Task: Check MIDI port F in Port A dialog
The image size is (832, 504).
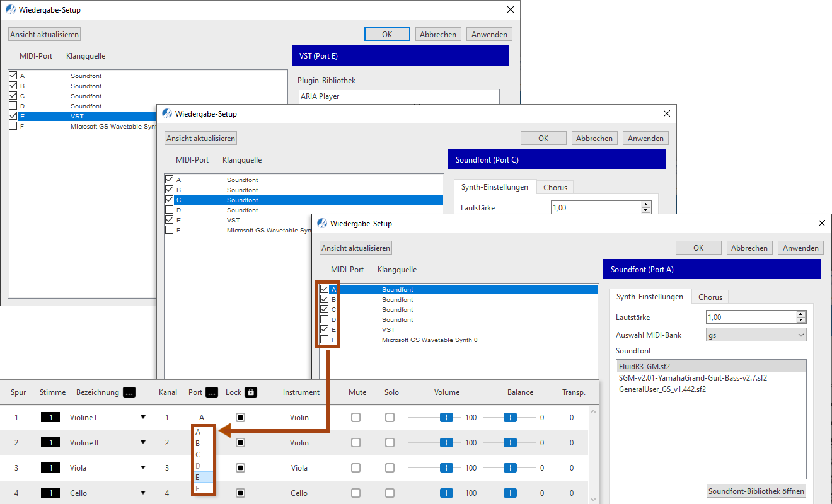Action: pyautogui.click(x=324, y=340)
